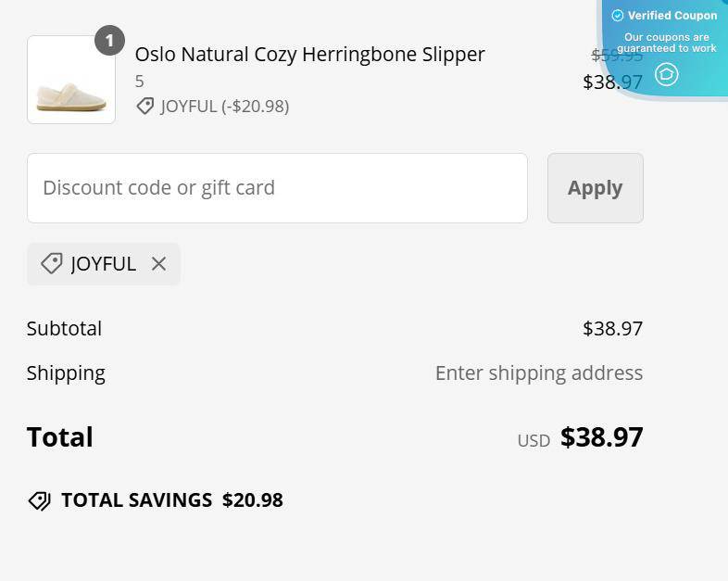
Task: Click the circular coupon extension logo icon
Action: click(x=667, y=74)
